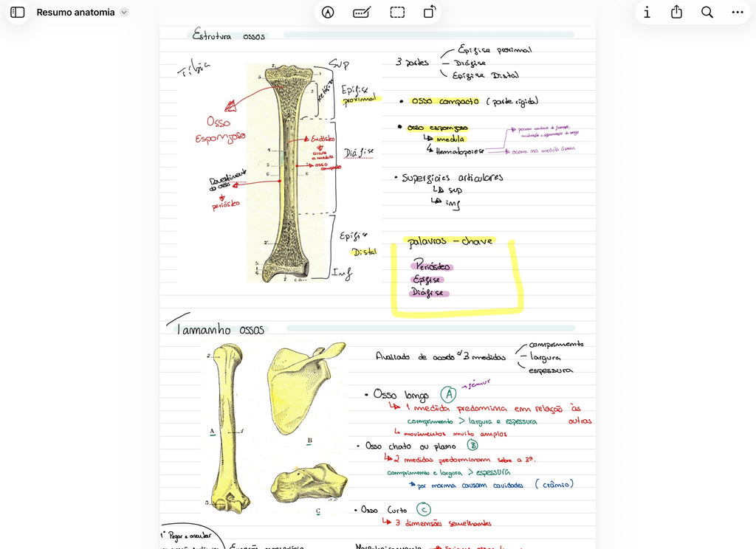Tap the 'Osso Curto' bullet text
The image size is (756, 549).
[384, 509]
